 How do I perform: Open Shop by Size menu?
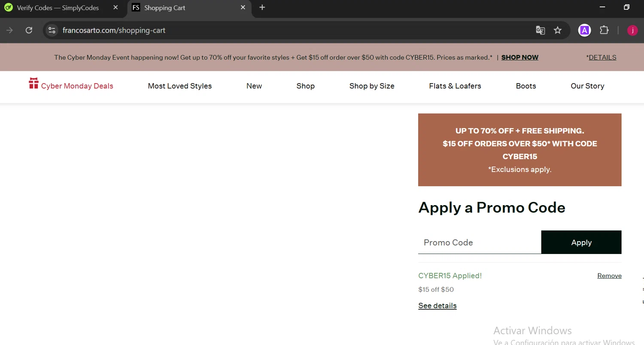click(x=372, y=86)
